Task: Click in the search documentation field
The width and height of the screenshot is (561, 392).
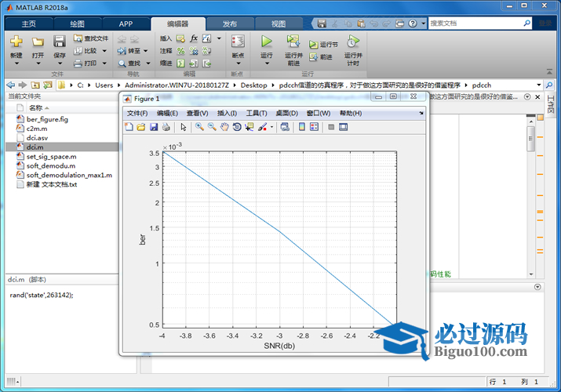Action: coord(475,24)
